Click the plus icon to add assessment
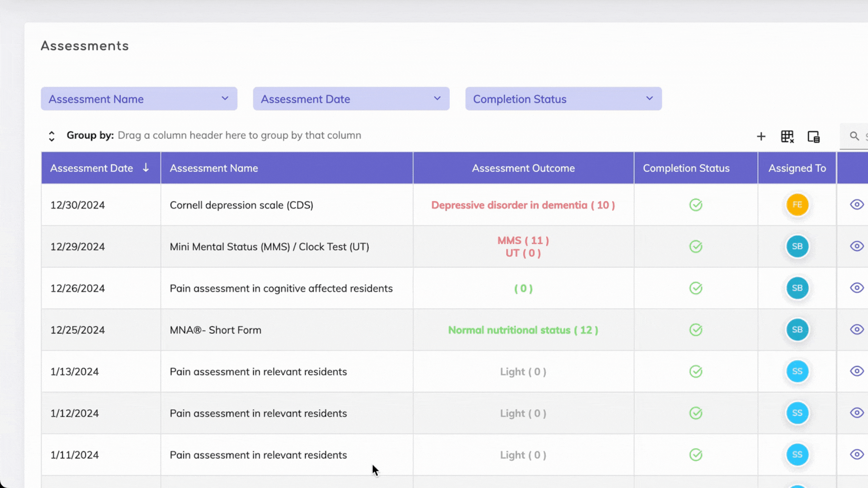Image resolution: width=868 pixels, height=488 pixels. coord(761,136)
